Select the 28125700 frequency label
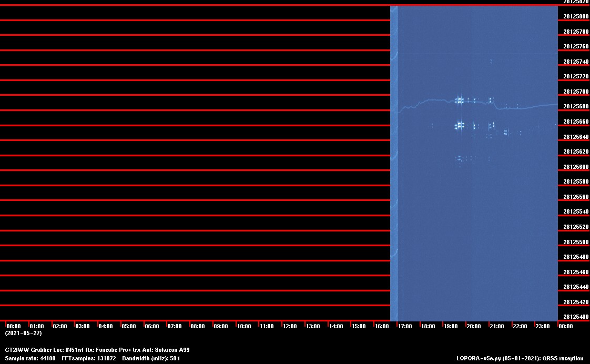590x364 pixels. click(x=576, y=92)
